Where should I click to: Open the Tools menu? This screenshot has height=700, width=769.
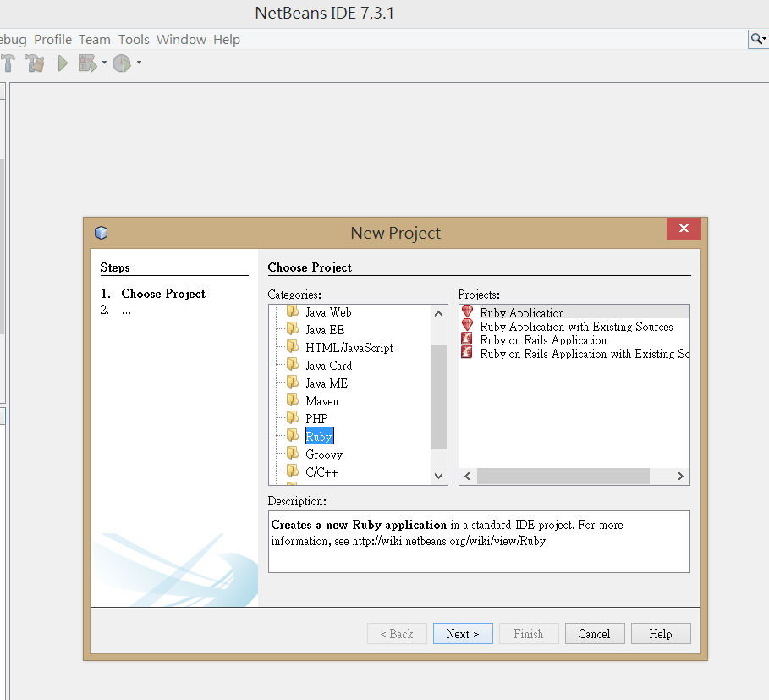[134, 39]
